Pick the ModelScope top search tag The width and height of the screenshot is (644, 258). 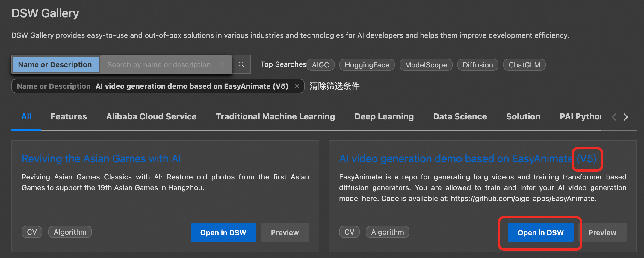426,65
